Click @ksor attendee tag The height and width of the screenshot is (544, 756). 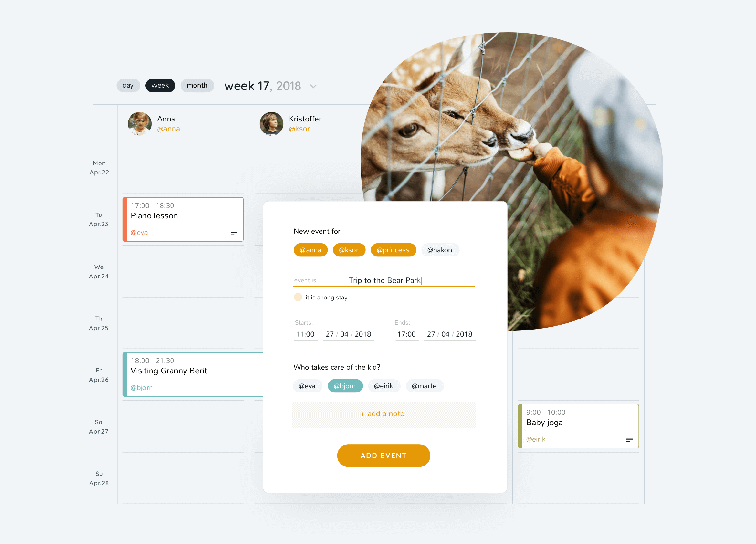[349, 251]
